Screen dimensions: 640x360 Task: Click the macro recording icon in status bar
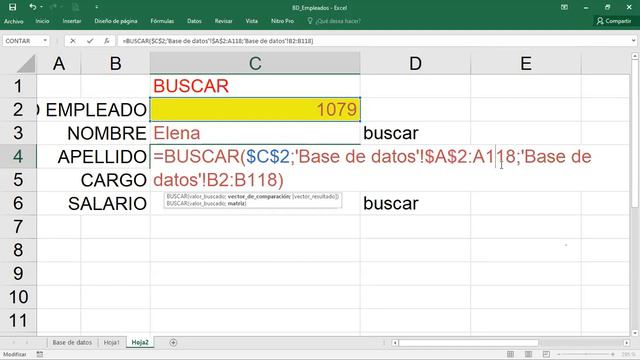40,354
